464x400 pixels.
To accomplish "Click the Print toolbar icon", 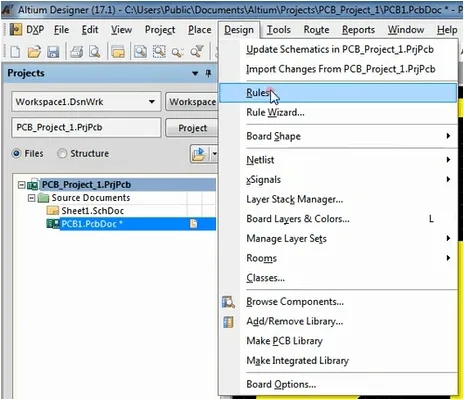I will [77, 52].
